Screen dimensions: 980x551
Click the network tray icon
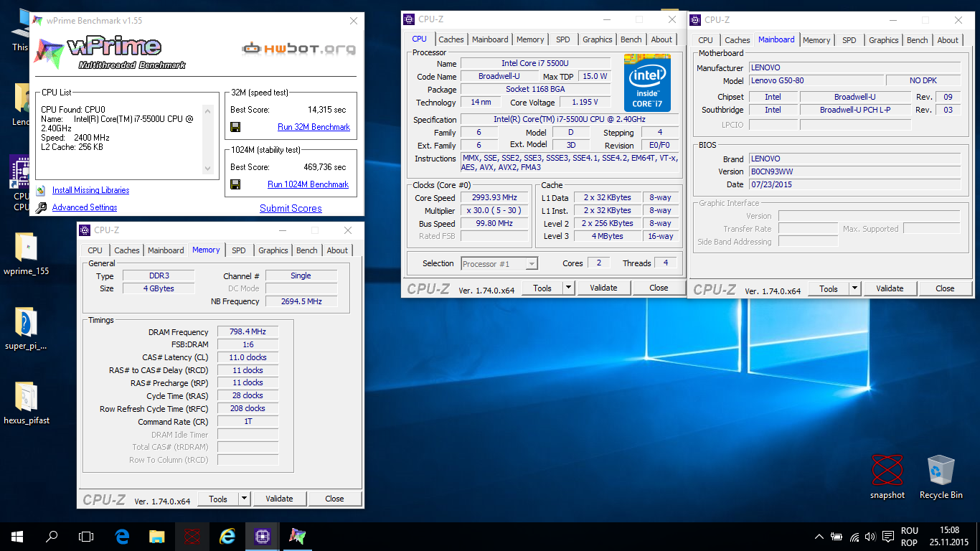(x=854, y=537)
